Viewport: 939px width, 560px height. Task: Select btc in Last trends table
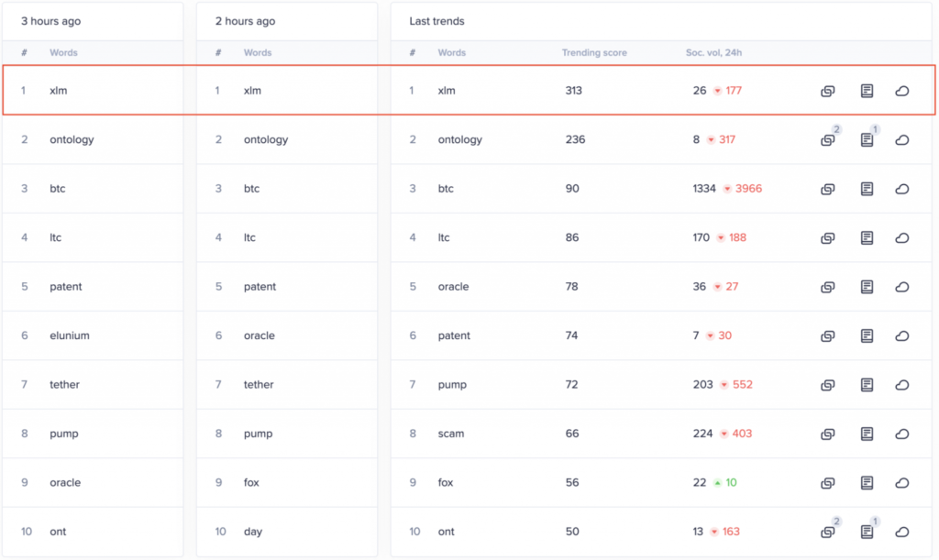click(x=446, y=189)
